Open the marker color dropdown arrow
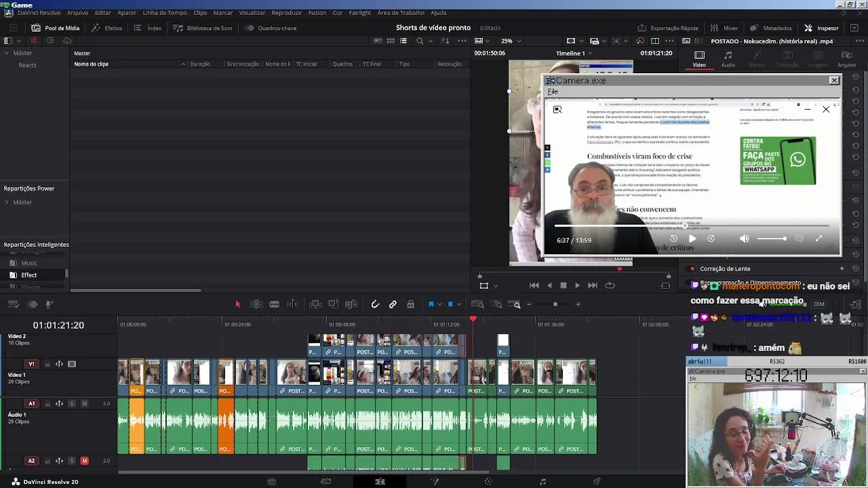 tap(459, 304)
